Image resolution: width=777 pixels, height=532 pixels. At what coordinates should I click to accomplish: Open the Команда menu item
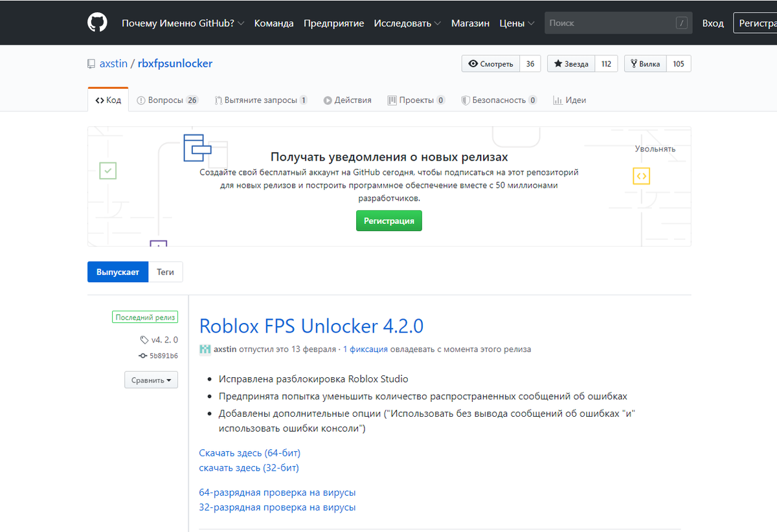(x=274, y=23)
